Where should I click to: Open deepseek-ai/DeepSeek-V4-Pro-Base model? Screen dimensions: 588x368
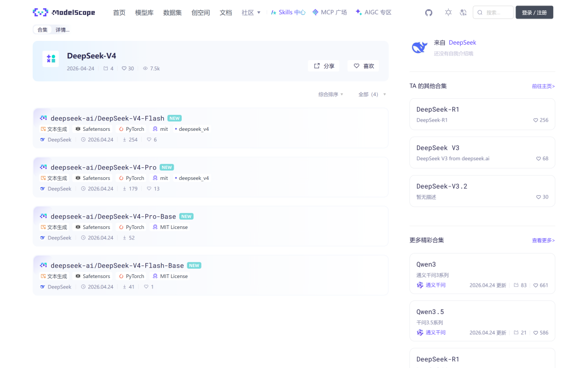click(x=113, y=216)
